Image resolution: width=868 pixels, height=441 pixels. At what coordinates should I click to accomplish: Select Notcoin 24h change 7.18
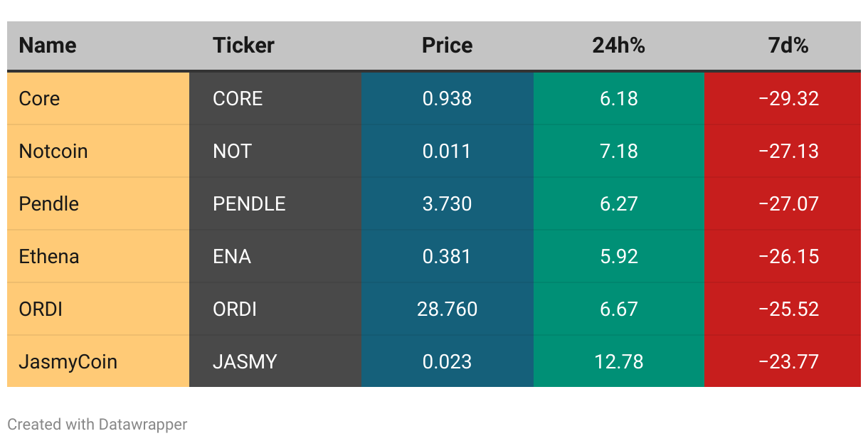pos(618,151)
